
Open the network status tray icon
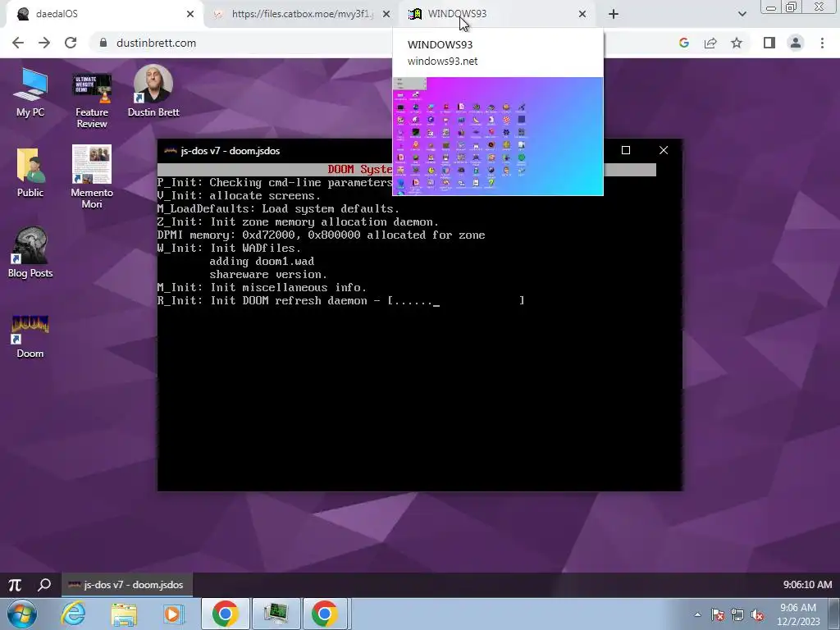(x=737, y=614)
